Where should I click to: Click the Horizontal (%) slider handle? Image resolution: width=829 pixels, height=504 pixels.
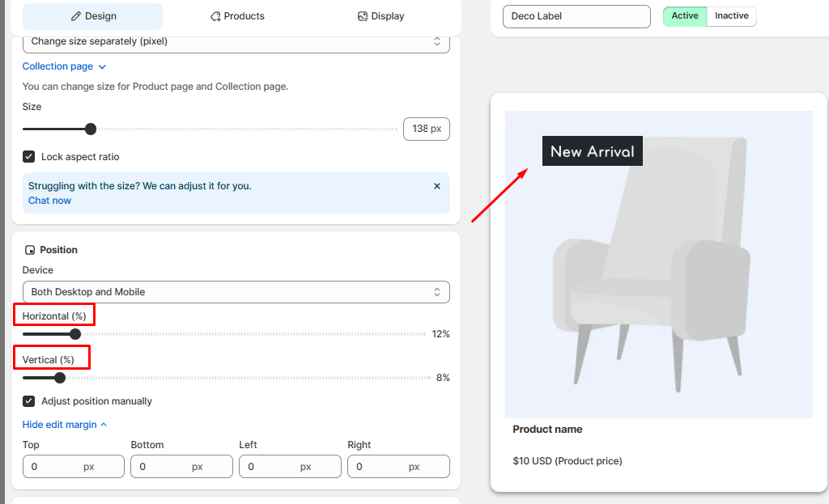pos(75,334)
